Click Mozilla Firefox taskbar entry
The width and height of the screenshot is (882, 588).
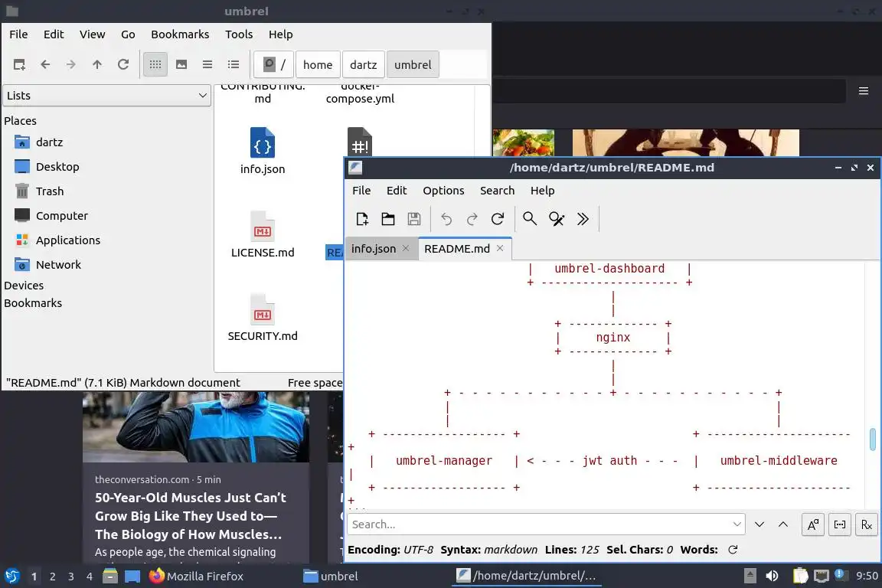click(196, 577)
